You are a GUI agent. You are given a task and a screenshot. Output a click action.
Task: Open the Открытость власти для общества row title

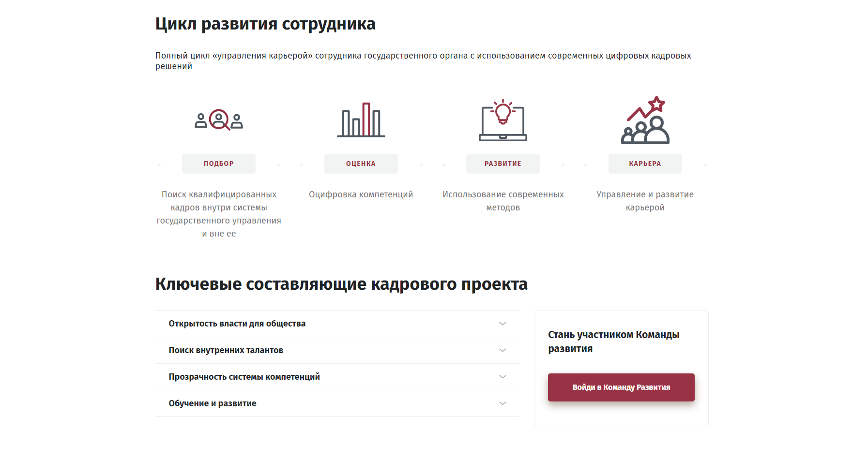pos(237,324)
